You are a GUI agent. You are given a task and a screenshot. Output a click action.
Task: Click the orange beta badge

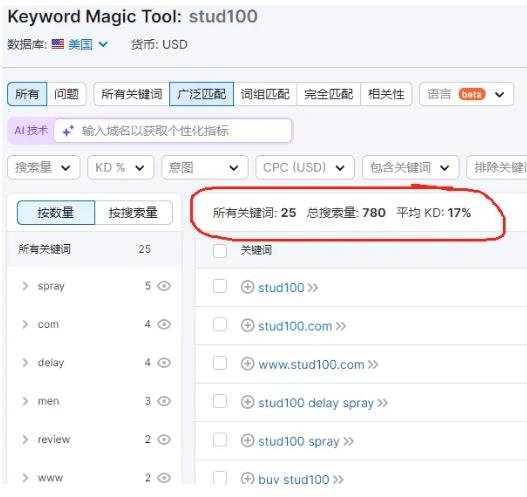pos(472,94)
